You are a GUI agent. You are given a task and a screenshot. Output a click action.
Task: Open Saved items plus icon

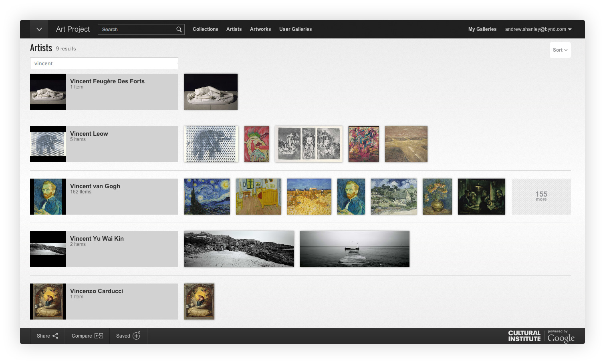[x=137, y=336]
